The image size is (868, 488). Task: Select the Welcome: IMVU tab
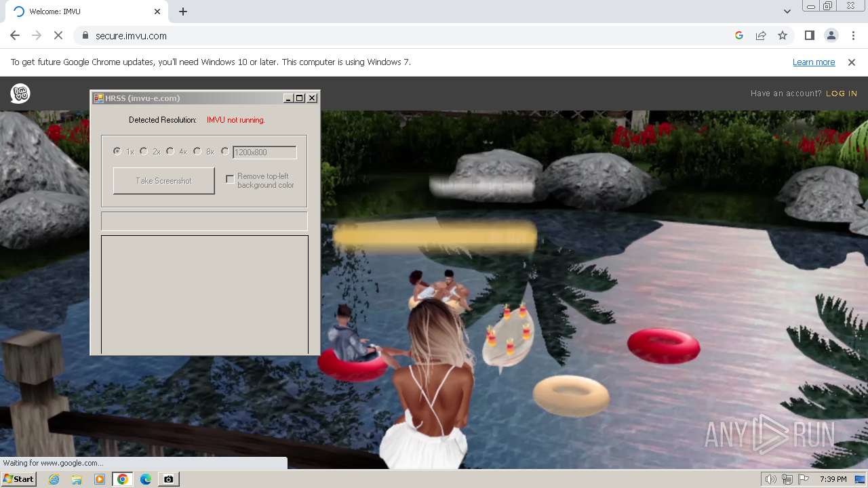(85, 12)
